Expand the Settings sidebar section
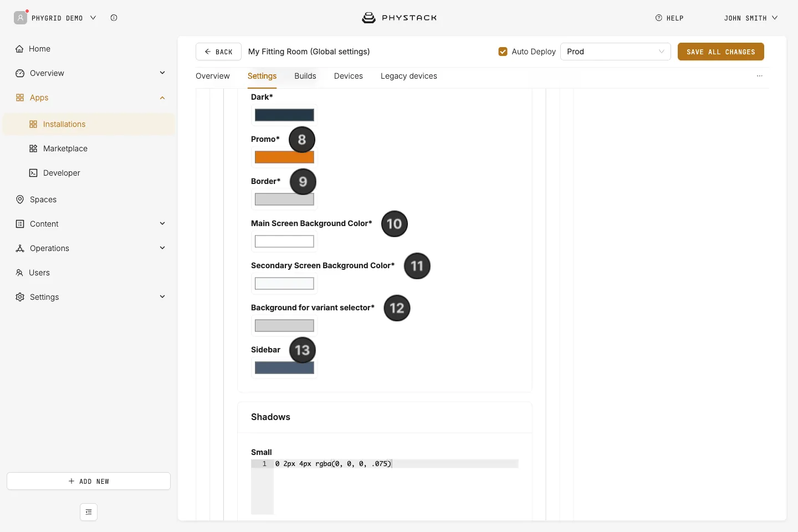This screenshot has width=798, height=532. [x=162, y=297]
